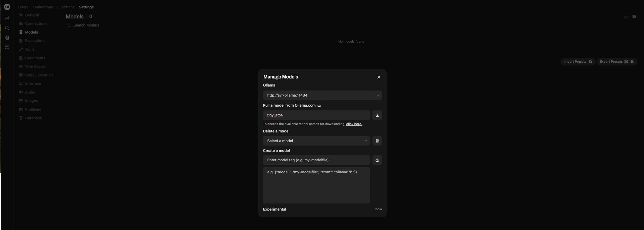Open new chat from left sidebar icon
644x230 pixels.
(7, 18)
